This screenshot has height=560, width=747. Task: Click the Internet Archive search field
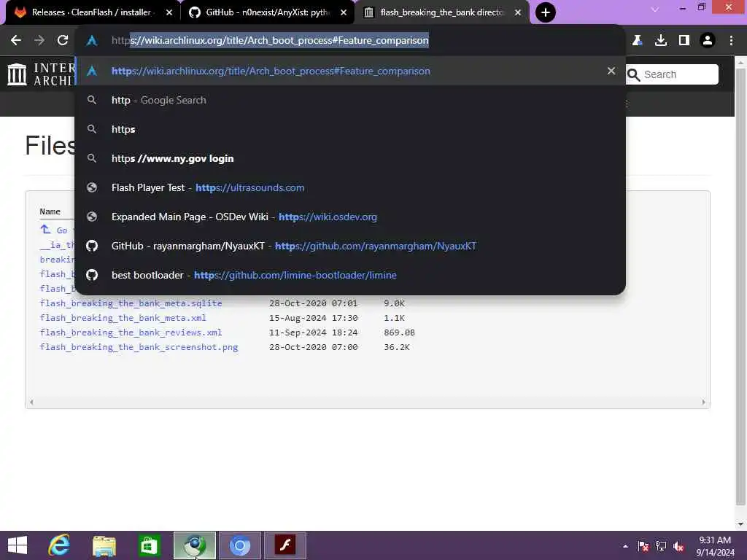[672, 74]
